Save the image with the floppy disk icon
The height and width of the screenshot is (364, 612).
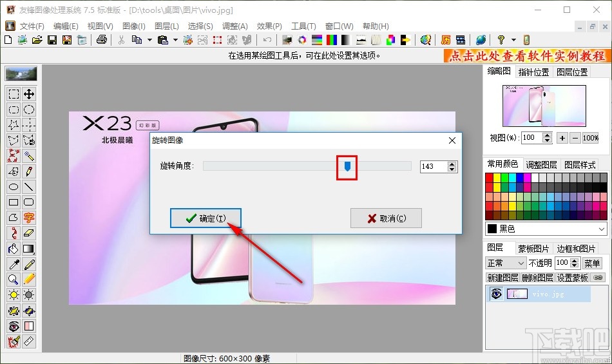click(x=52, y=40)
